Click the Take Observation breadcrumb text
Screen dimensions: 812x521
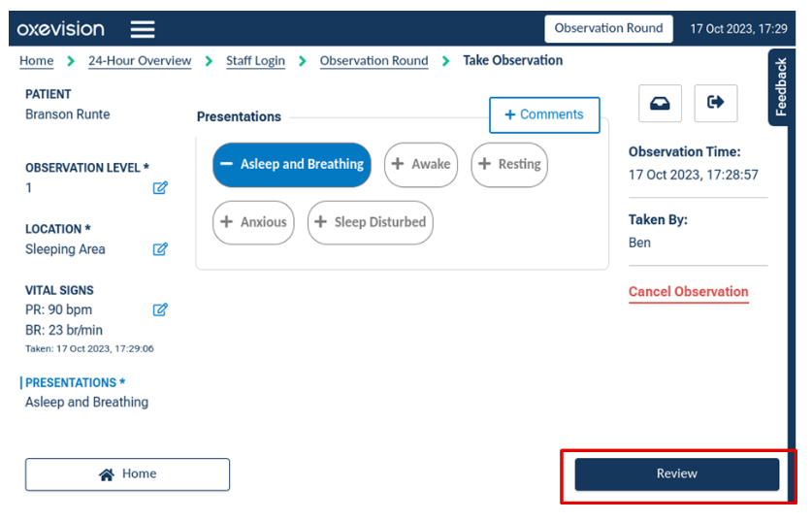coord(512,60)
